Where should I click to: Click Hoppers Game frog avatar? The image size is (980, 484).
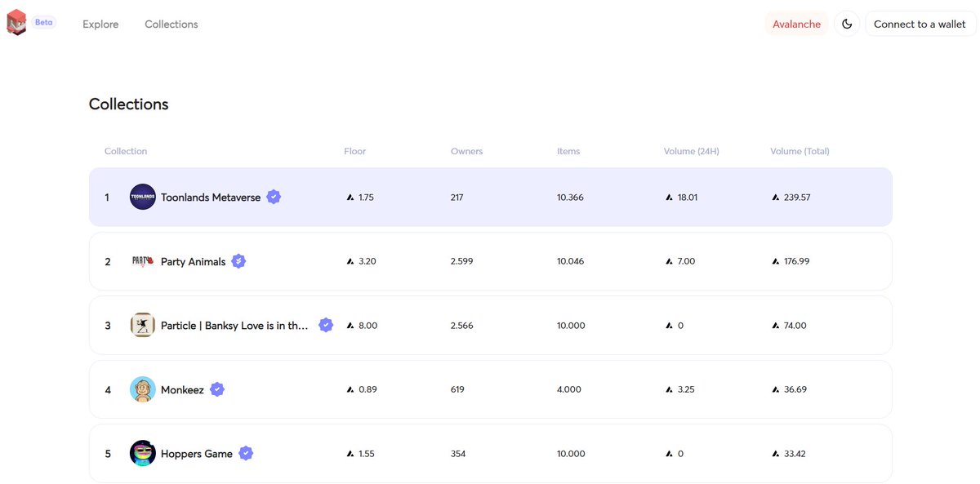[143, 453]
